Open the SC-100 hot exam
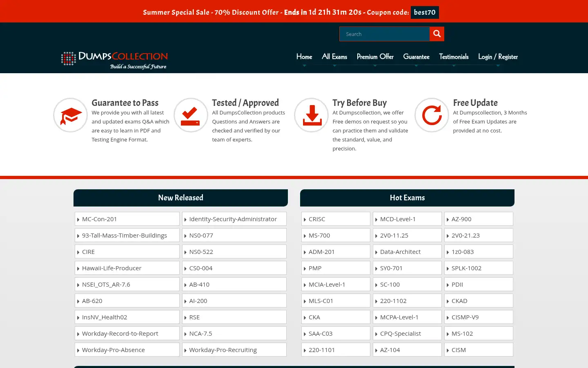Image resolution: width=588 pixels, height=368 pixels. tap(407, 284)
